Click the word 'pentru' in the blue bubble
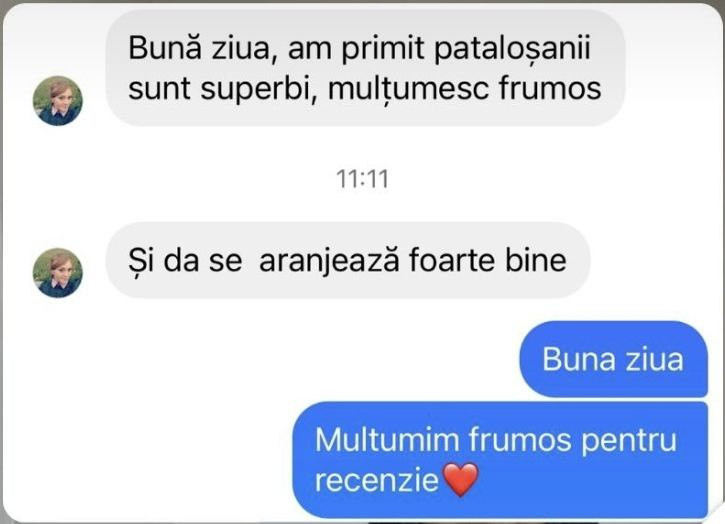 [x=629, y=440]
